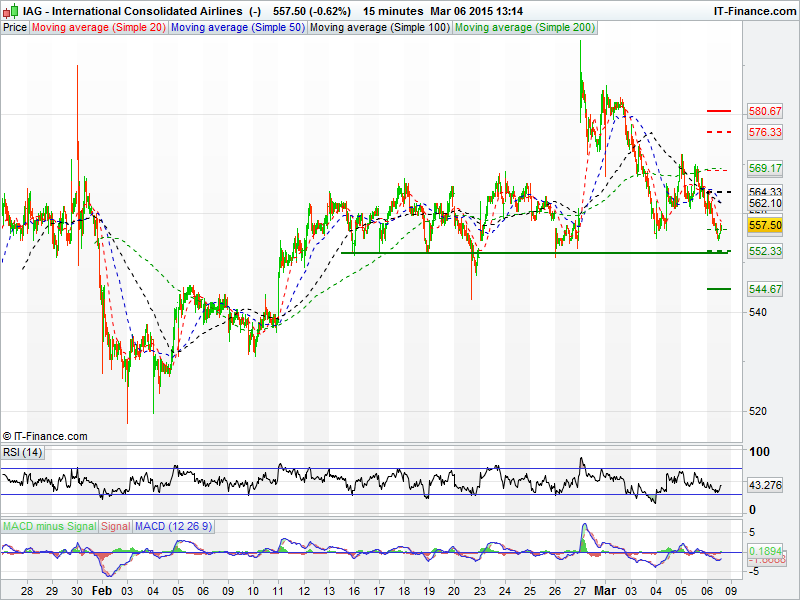Click the 576.33 dashed resistance label
This screenshot has width=800, height=600.
click(x=765, y=132)
